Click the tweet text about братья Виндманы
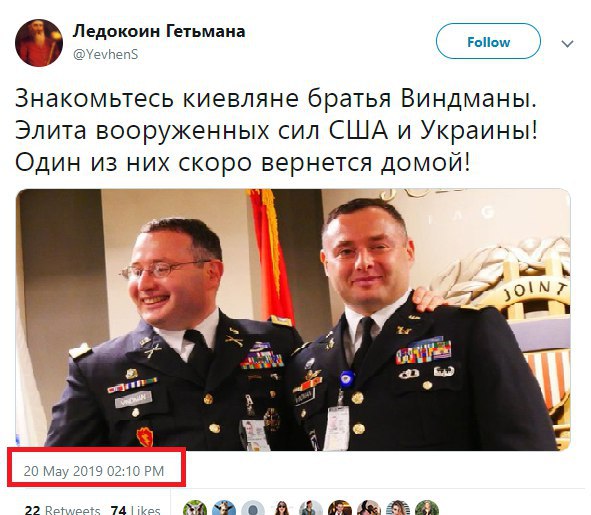 276,131
